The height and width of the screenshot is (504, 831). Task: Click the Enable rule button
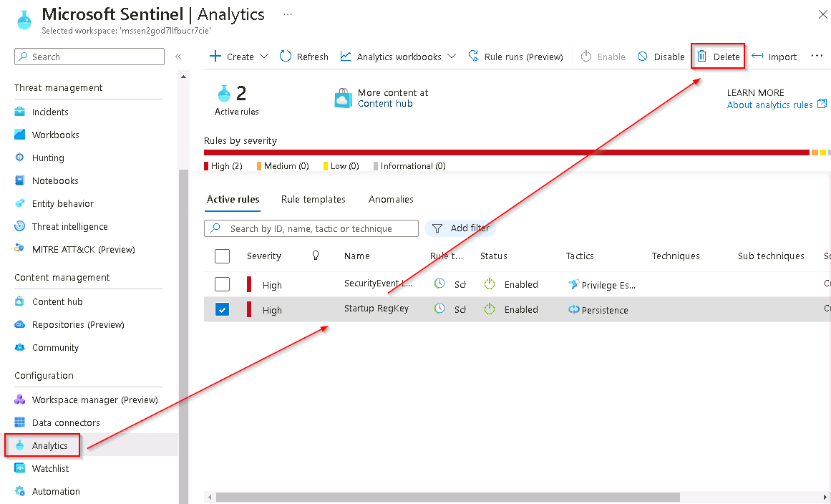click(x=603, y=57)
